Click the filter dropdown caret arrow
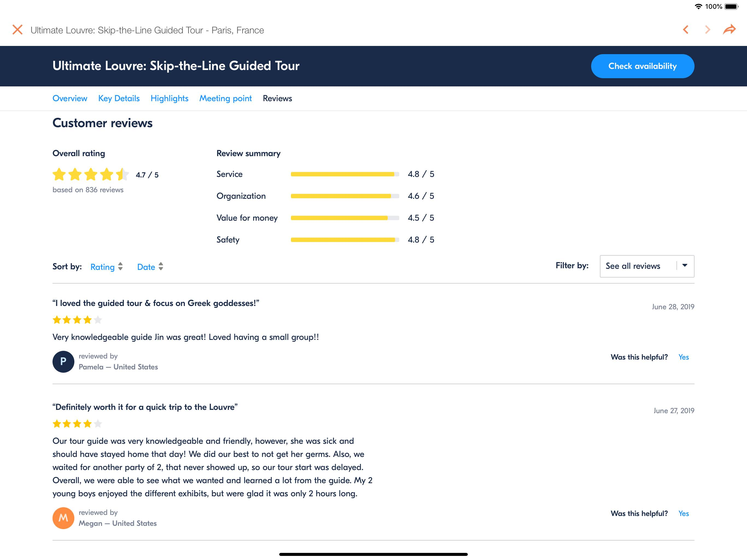 685,266
